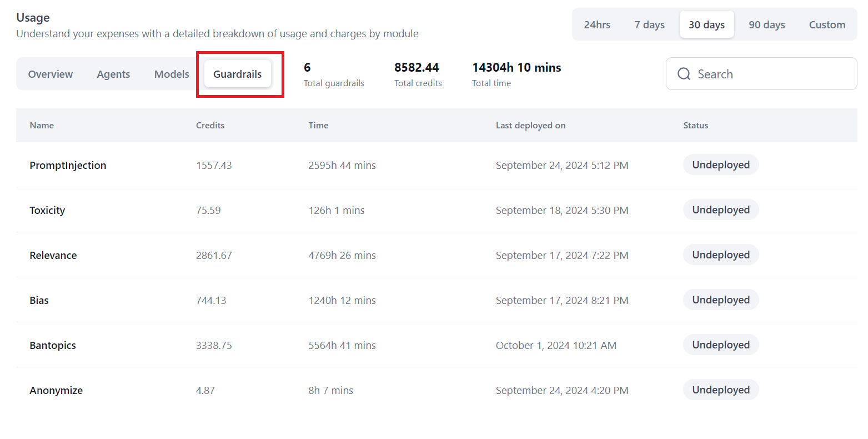Type in the Search input field
The image size is (868, 439).
pyautogui.click(x=772, y=74)
